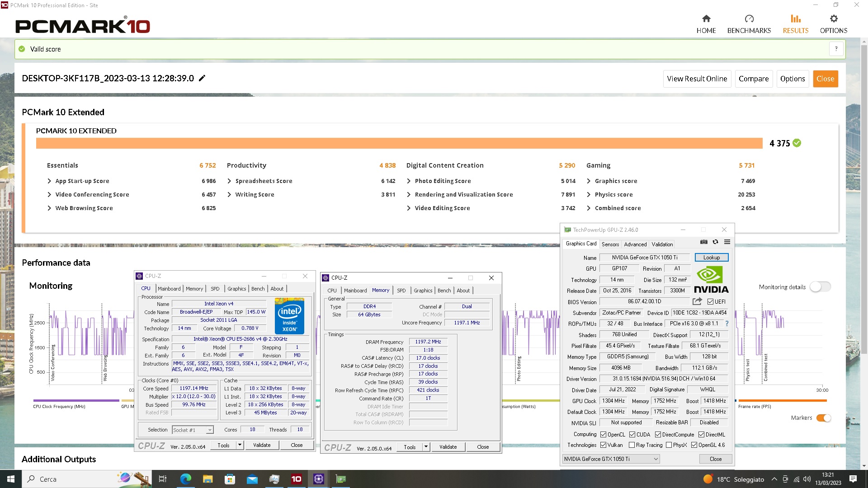This screenshot has width=868, height=488.
Task: Open the BENCHMARKS gauge icon
Action: click(749, 19)
